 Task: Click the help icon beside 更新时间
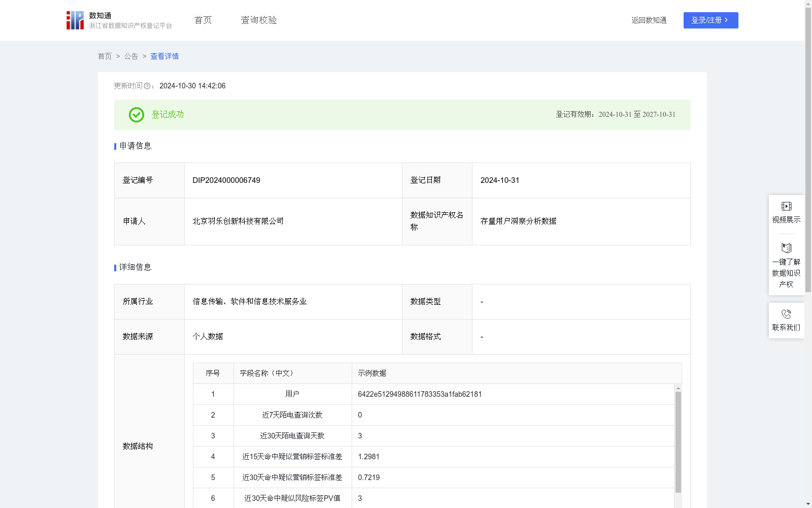pyautogui.click(x=147, y=86)
